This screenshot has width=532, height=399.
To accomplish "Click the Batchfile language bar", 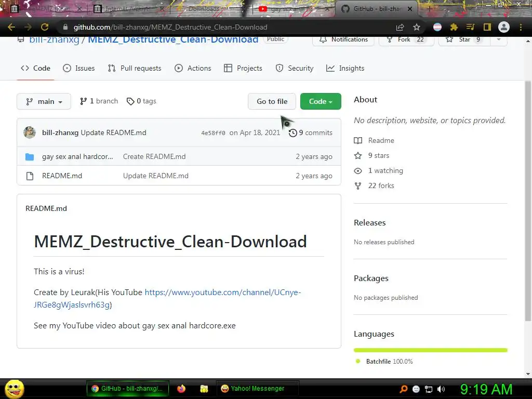I will [x=431, y=350].
